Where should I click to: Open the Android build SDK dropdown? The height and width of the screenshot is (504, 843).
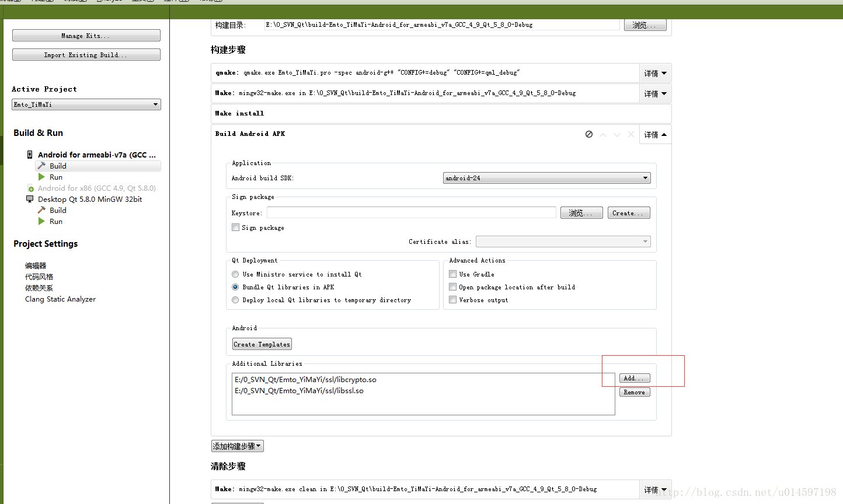pyautogui.click(x=546, y=177)
